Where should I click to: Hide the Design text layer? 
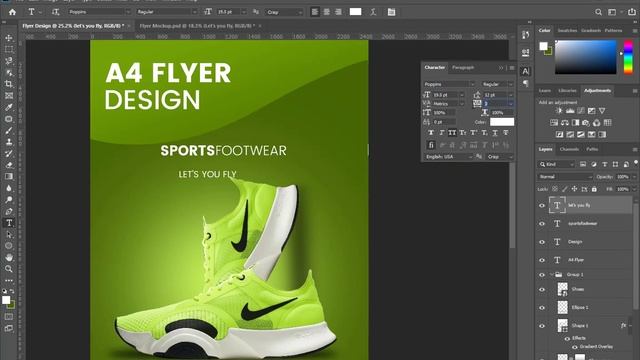(542, 242)
